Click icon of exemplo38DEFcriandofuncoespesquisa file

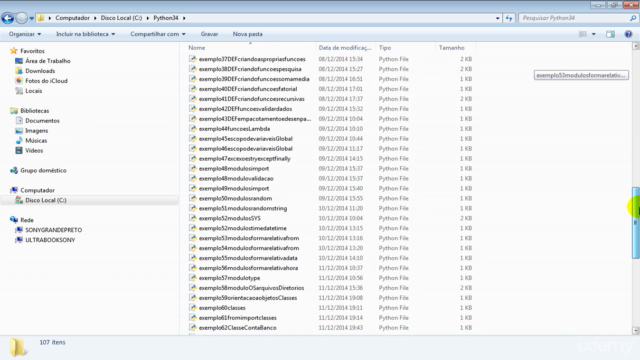[193, 69]
